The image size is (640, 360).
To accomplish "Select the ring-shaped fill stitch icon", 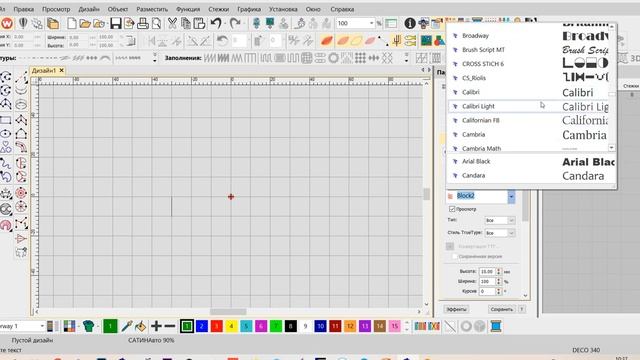I will click(x=333, y=58).
